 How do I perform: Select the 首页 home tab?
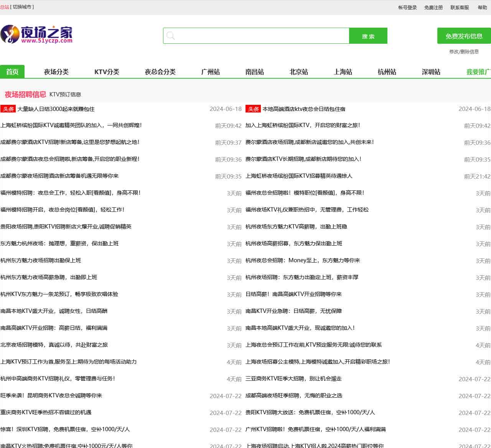[x=13, y=71]
